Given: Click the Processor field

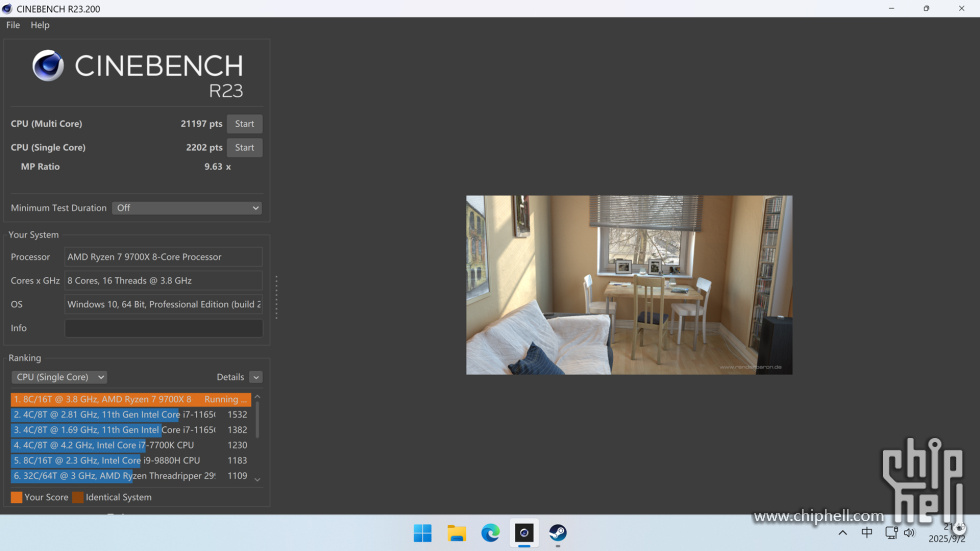Looking at the screenshot, I should [x=163, y=257].
